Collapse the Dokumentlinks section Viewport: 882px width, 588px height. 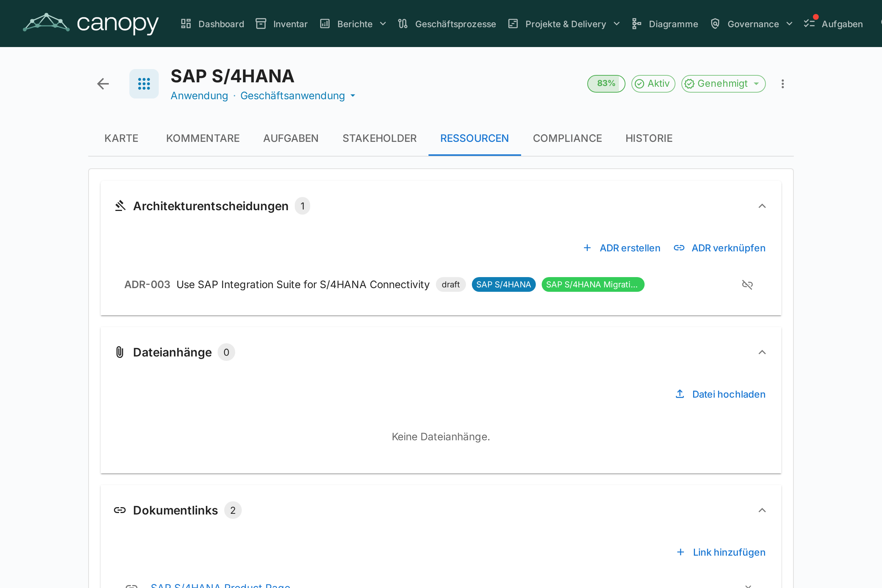pos(762,510)
